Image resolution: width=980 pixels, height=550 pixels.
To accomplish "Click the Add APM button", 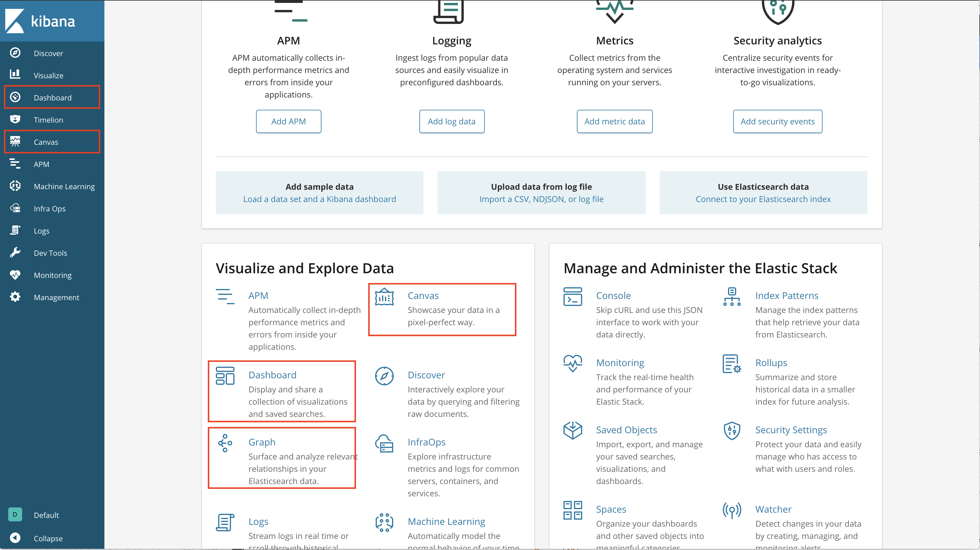I will (x=288, y=121).
